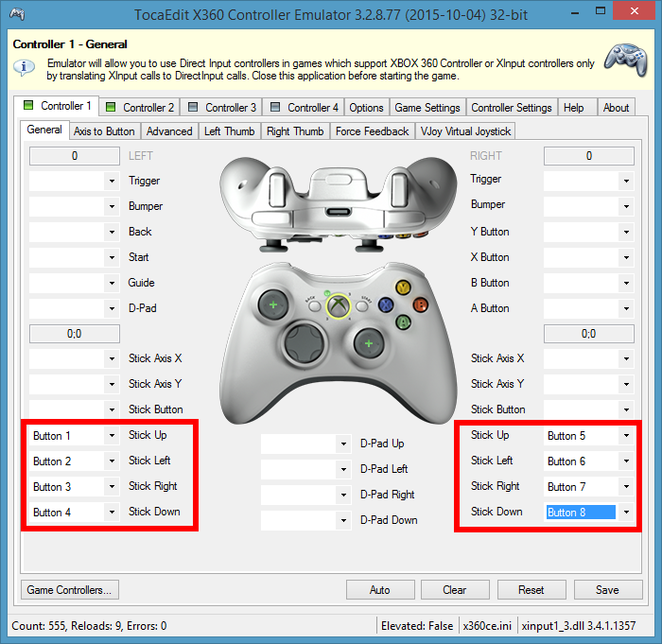The image size is (662, 644).
Task: Click the green status square on Controller 1 tab
Action: (28, 105)
